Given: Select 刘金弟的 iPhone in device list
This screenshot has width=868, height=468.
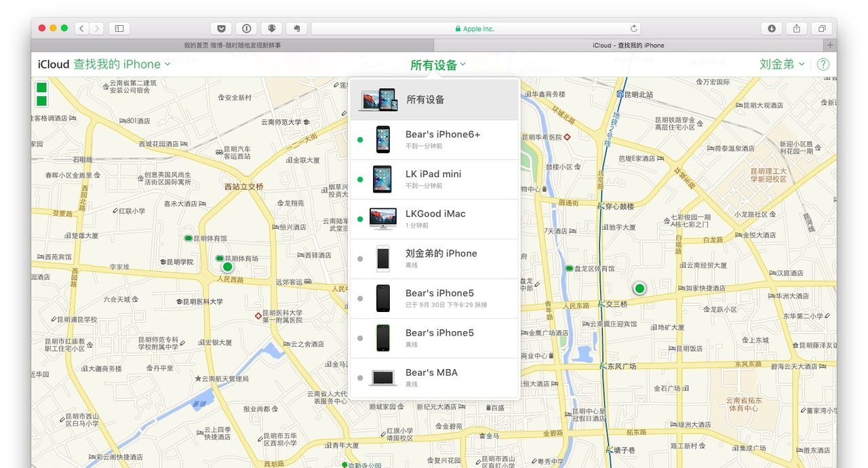Looking at the screenshot, I should 441,258.
